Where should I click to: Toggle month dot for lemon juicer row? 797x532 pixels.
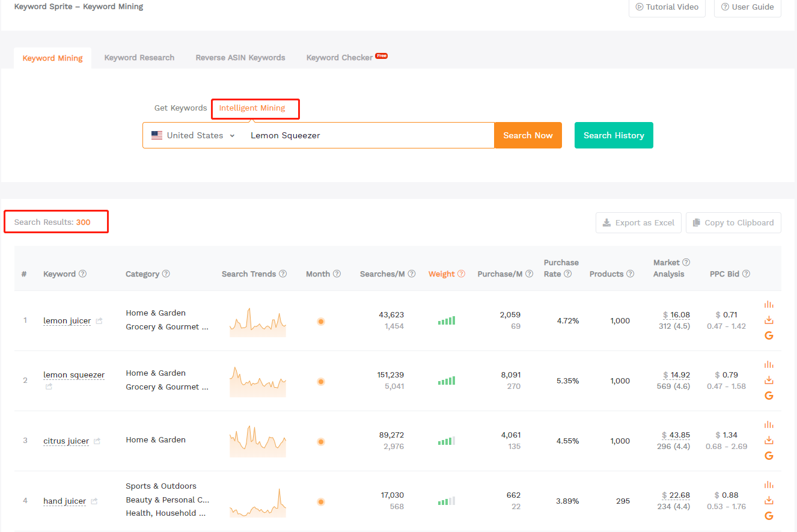tap(321, 322)
